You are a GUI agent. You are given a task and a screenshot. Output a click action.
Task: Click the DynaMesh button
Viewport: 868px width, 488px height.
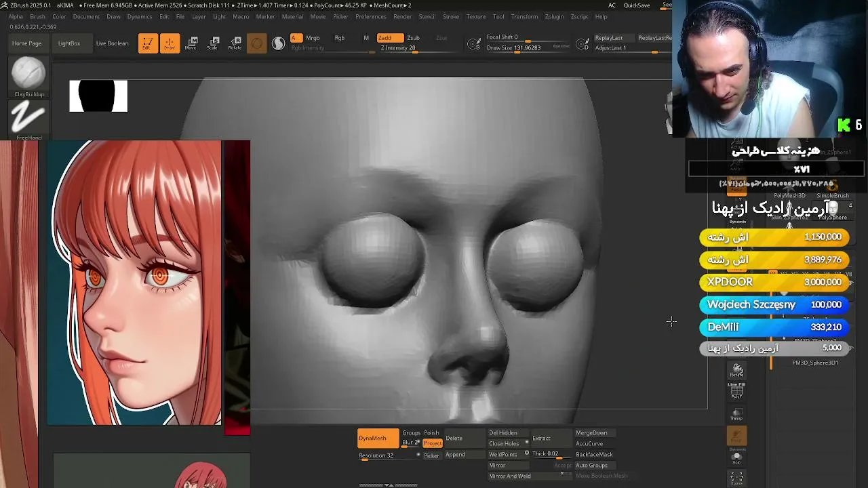coord(378,438)
